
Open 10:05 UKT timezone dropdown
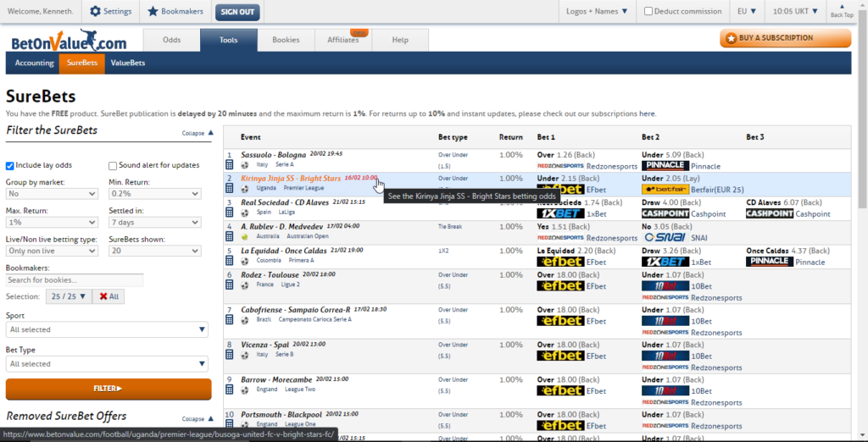click(x=795, y=11)
